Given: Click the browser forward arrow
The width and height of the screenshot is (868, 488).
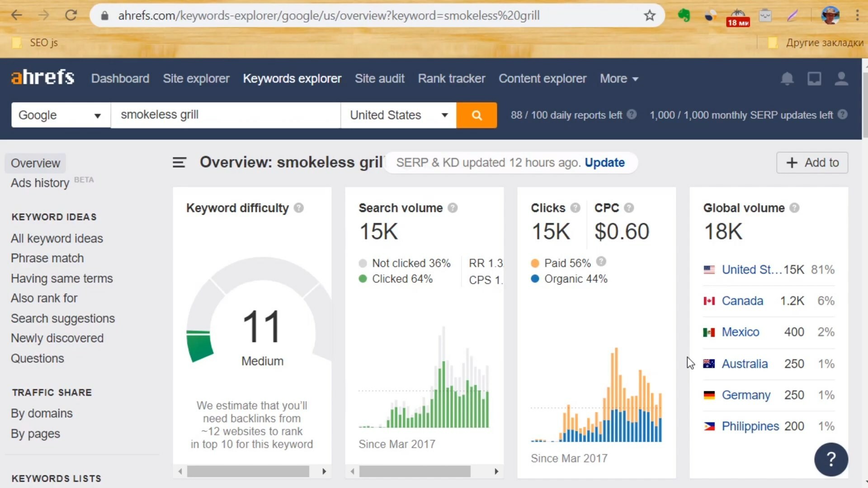Looking at the screenshot, I should (43, 15).
